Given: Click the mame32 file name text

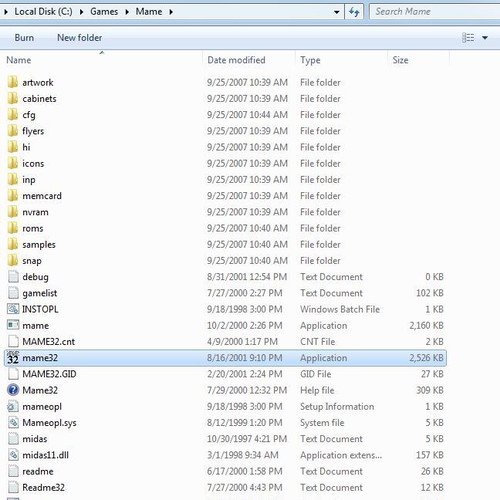Looking at the screenshot, I should (x=40, y=358).
